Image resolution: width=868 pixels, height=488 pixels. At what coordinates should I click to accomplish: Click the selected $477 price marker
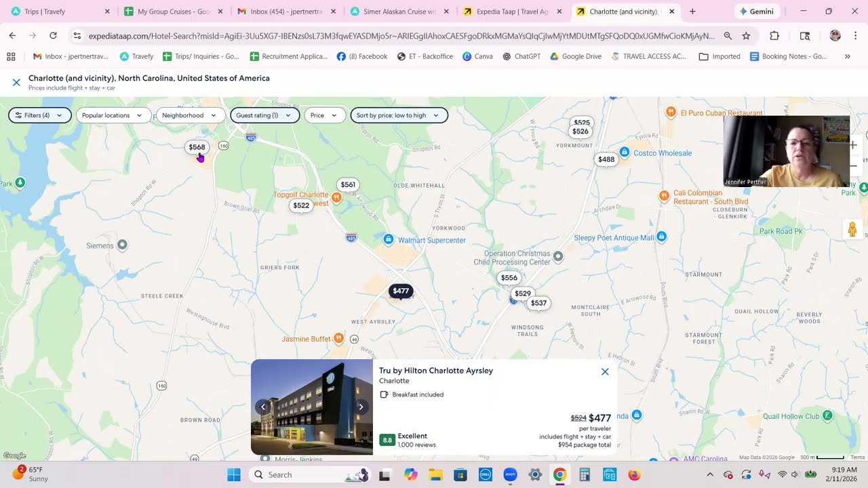pyautogui.click(x=401, y=291)
